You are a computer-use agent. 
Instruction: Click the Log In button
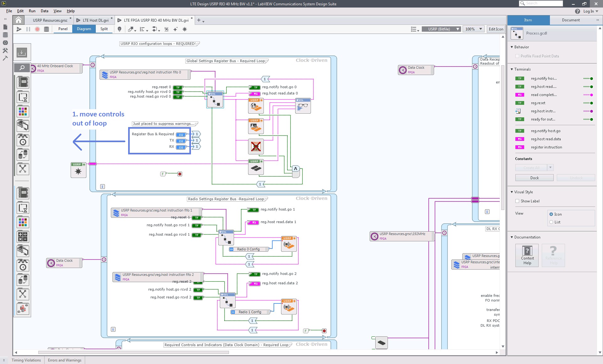590,11
